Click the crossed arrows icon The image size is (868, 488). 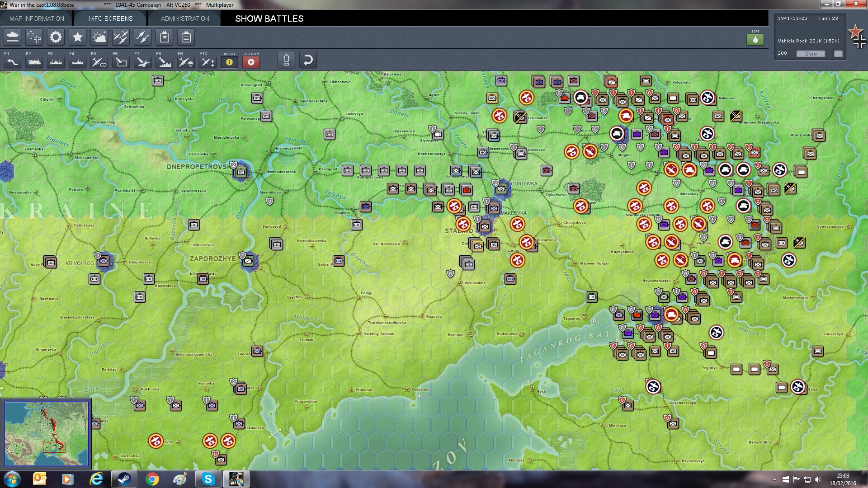coord(142,37)
